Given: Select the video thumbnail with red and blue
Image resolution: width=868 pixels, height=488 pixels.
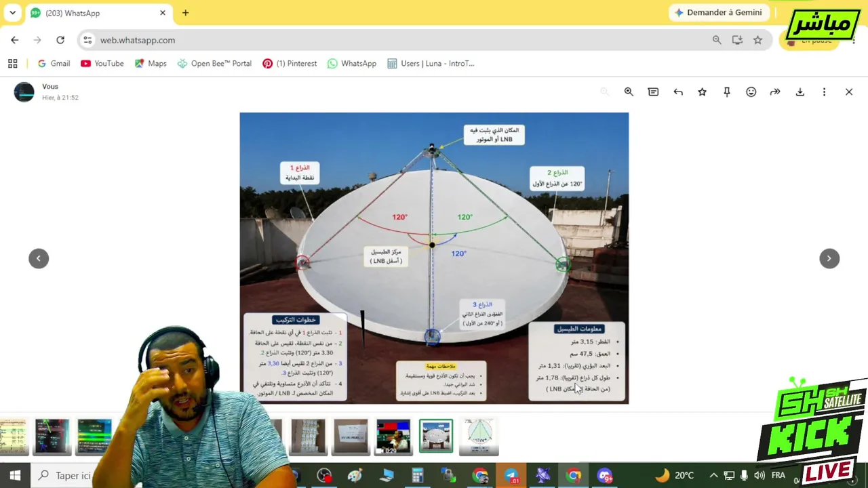Looking at the screenshot, I should 393,436.
